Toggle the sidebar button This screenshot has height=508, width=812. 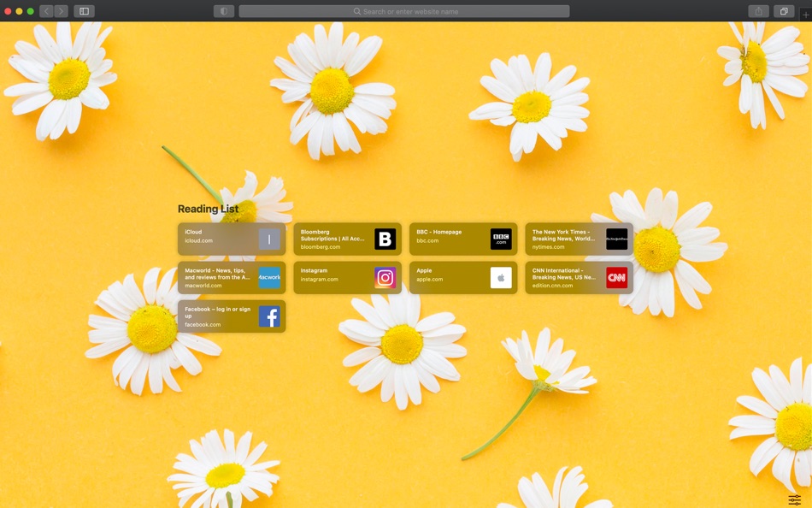(x=84, y=11)
